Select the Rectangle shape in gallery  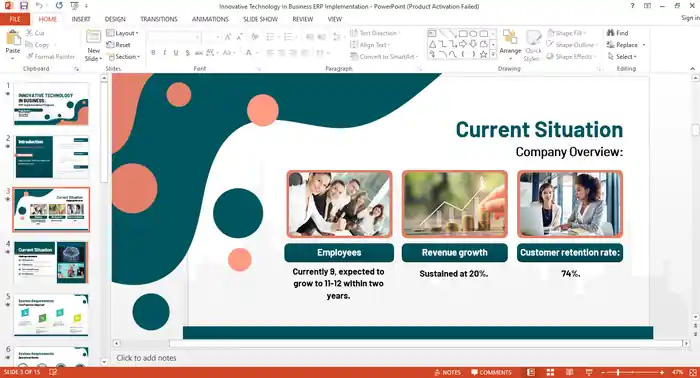pyautogui.click(x=463, y=33)
